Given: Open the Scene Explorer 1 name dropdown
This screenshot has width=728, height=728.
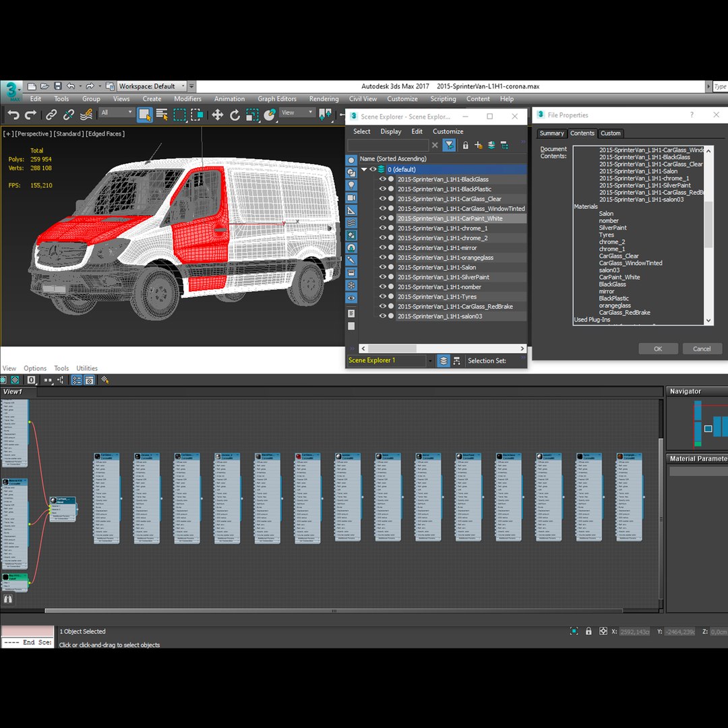Looking at the screenshot, I should point(430,361).
